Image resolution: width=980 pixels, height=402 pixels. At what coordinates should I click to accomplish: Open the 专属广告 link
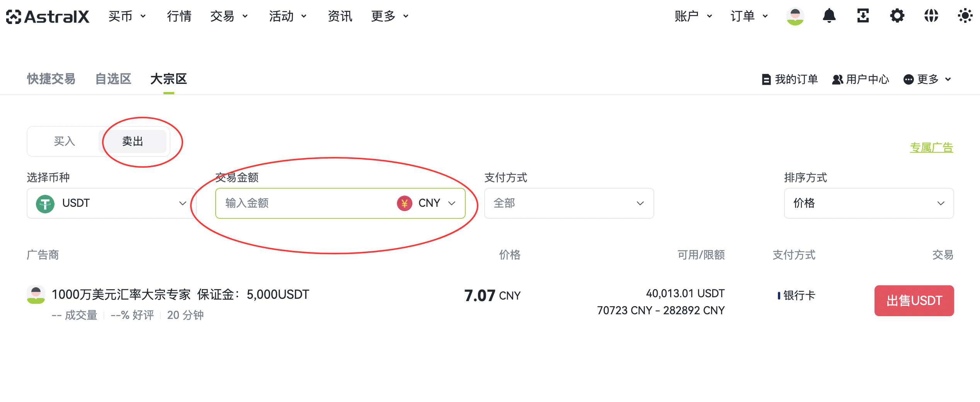(931, 148)
